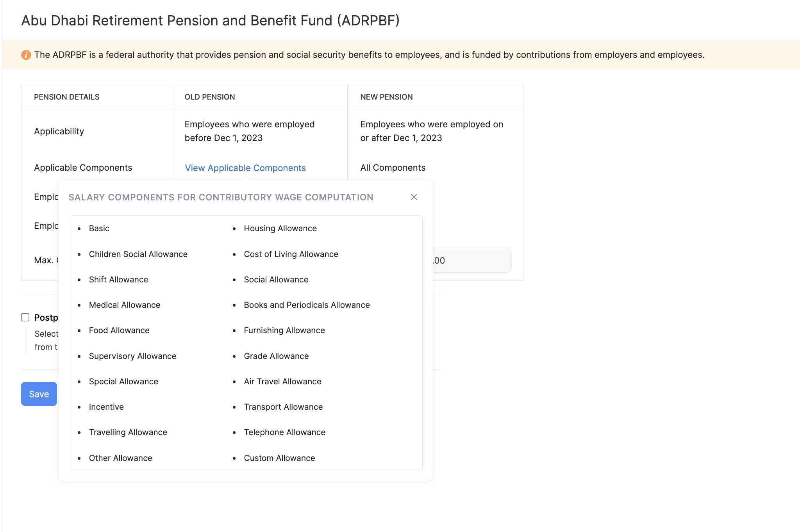Open View Applicable Components link
This screenshot has width=800, height=532.
click(245, 168)
